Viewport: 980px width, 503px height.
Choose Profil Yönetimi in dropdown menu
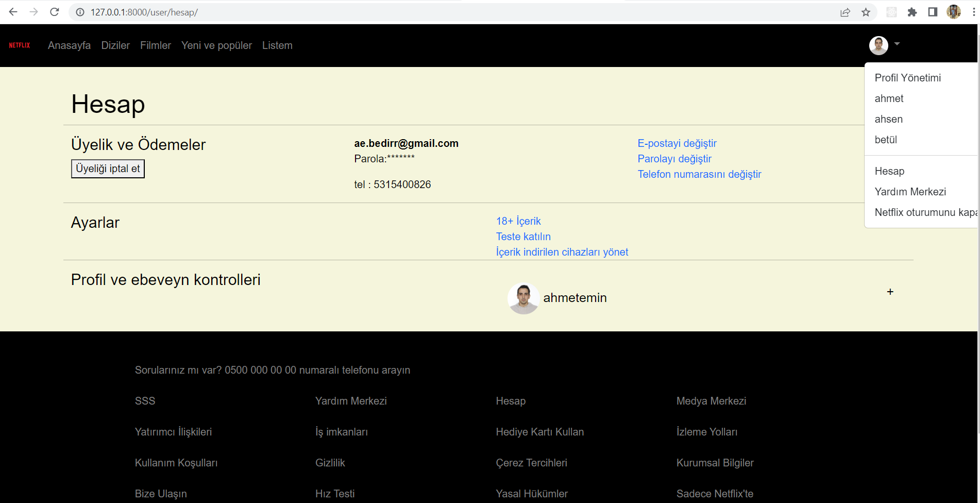[x=907, y=78]
